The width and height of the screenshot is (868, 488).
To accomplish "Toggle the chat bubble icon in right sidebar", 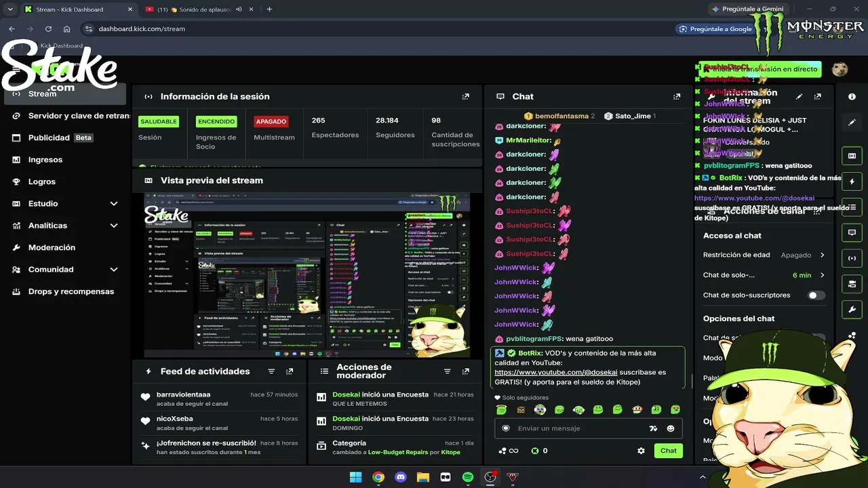I will 852,232.
